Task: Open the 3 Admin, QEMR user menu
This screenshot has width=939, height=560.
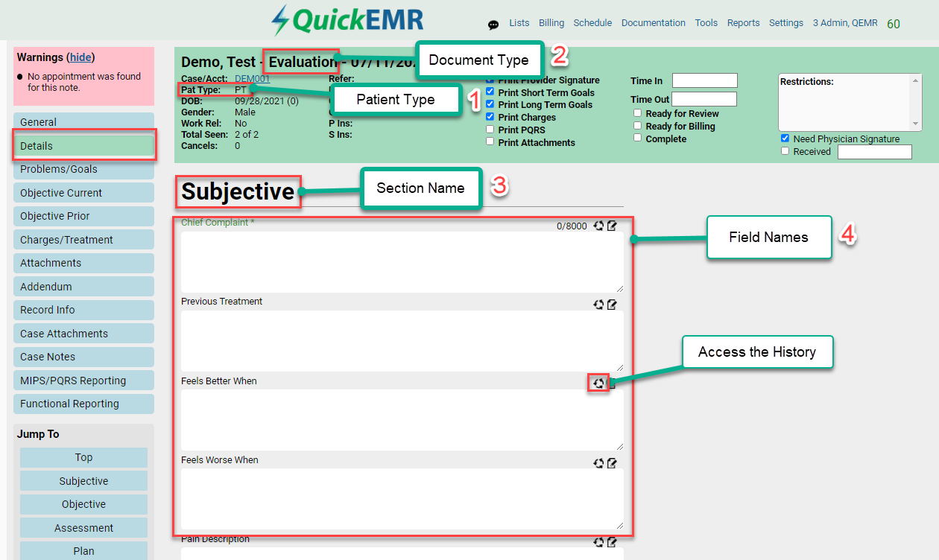Action: tap(845, 23)
